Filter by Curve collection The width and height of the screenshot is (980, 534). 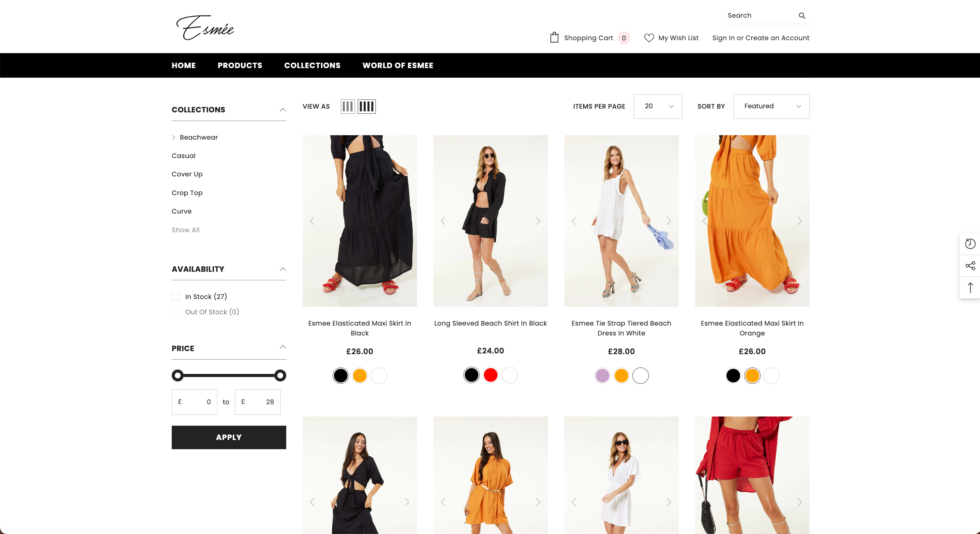(x=182, y=211)
